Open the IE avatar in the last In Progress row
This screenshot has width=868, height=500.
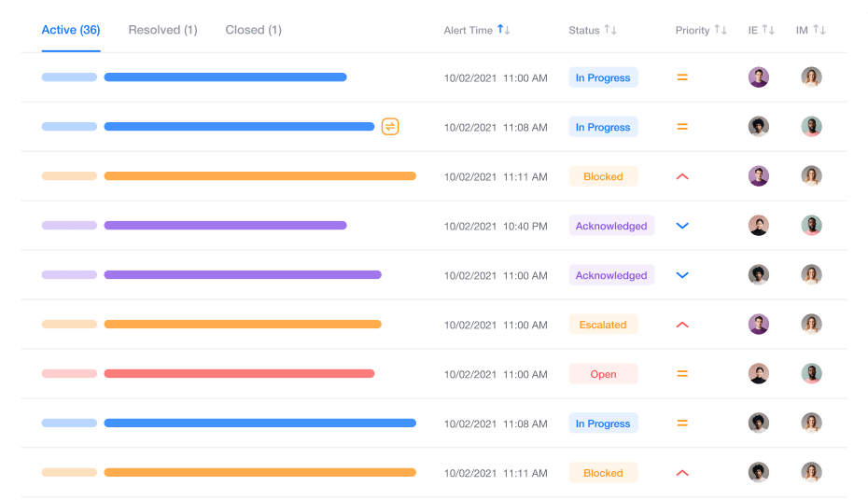(759, 424)
